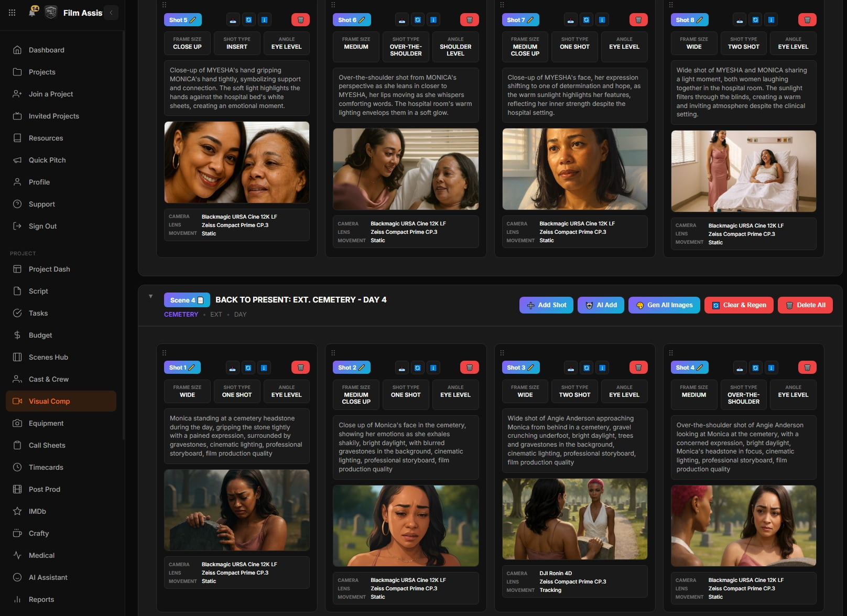Change Shot Type field of Shot 5
The width and height of the screenshot is (847, 616).
pyautogui.click(x=237, y=44)
